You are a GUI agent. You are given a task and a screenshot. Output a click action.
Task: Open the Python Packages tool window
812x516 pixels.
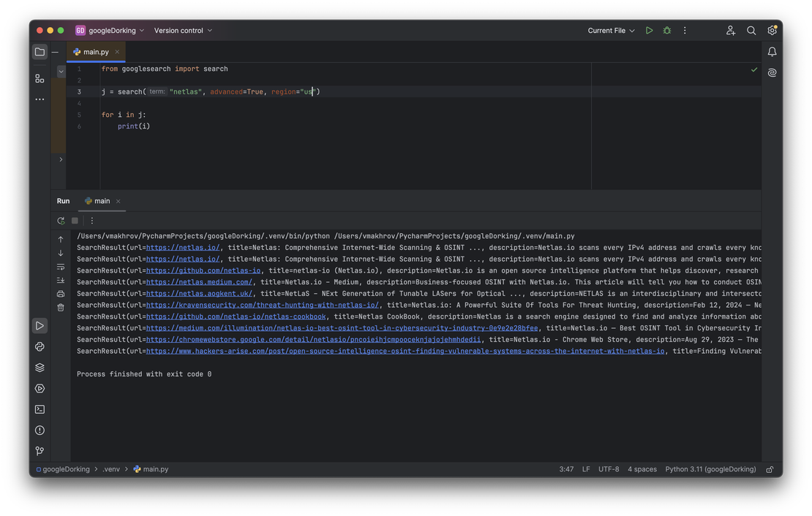click(x=40, y=368)
